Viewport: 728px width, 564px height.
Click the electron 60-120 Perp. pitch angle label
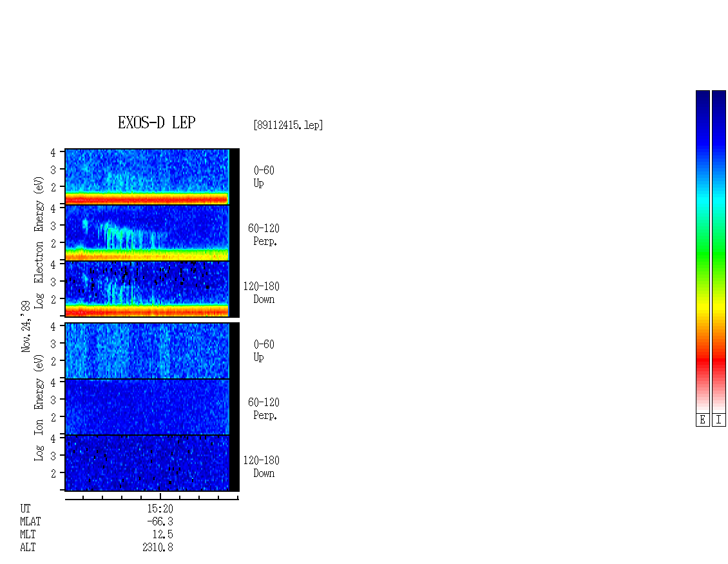point(263,235)
